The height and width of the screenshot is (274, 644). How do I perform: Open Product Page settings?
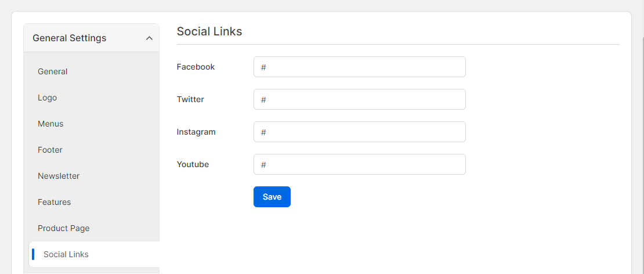click(x=64, y=228)
